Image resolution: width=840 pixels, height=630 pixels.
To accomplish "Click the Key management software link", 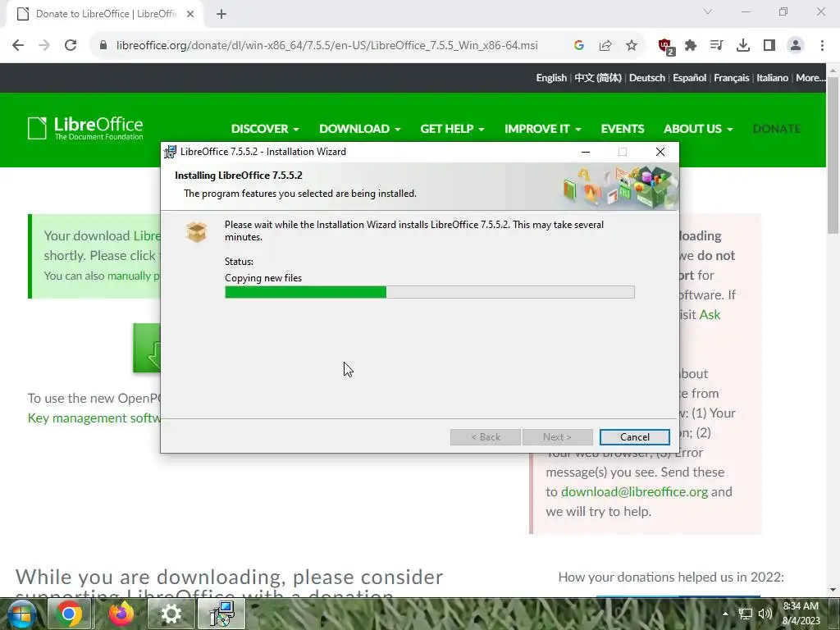I will pos(94,418).
